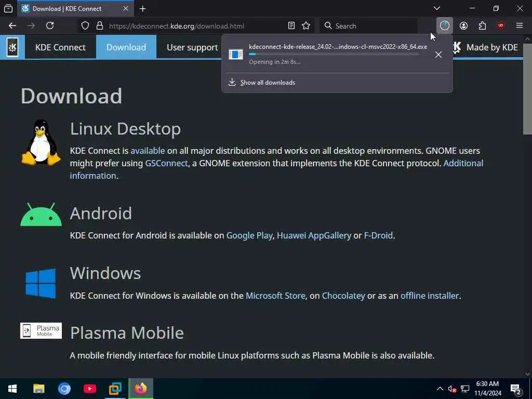
Task: Open the taskbar clock and date
Action: pos(487,389)
